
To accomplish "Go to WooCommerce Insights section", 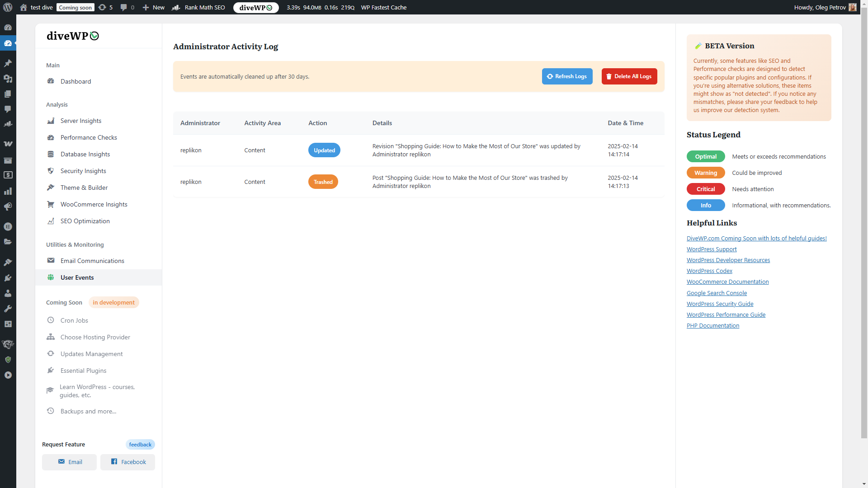I will click(94, 204).
